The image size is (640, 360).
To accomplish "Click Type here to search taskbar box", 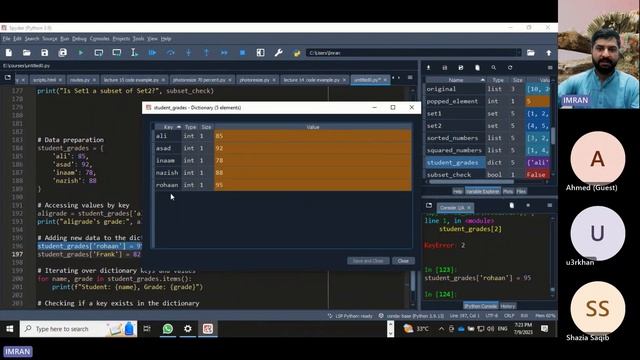I will pos(78,329).
